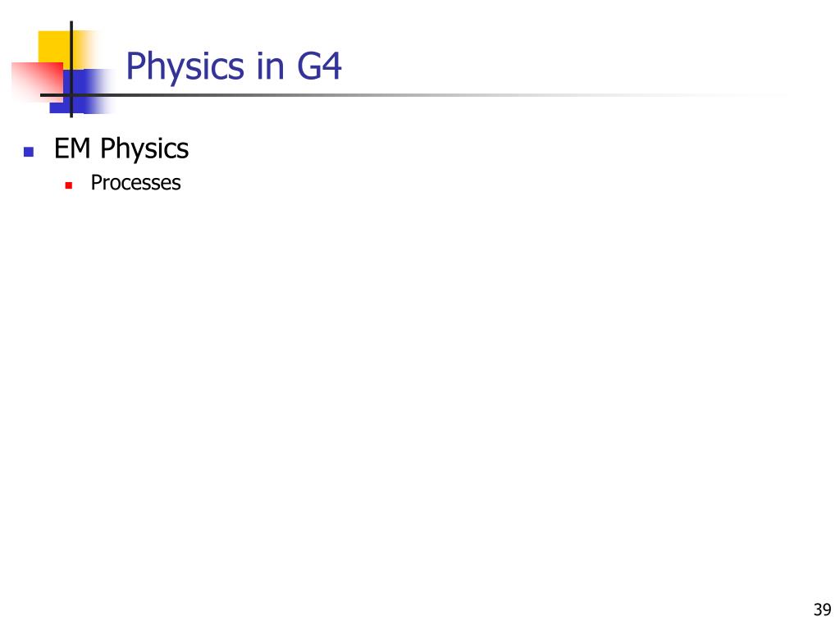
Task: Click the word EM in the first bullet
Action: coord(72,148)
